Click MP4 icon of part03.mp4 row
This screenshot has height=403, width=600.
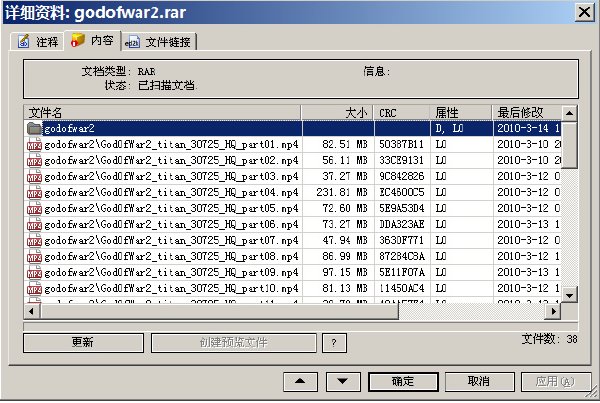click(34, 177)
